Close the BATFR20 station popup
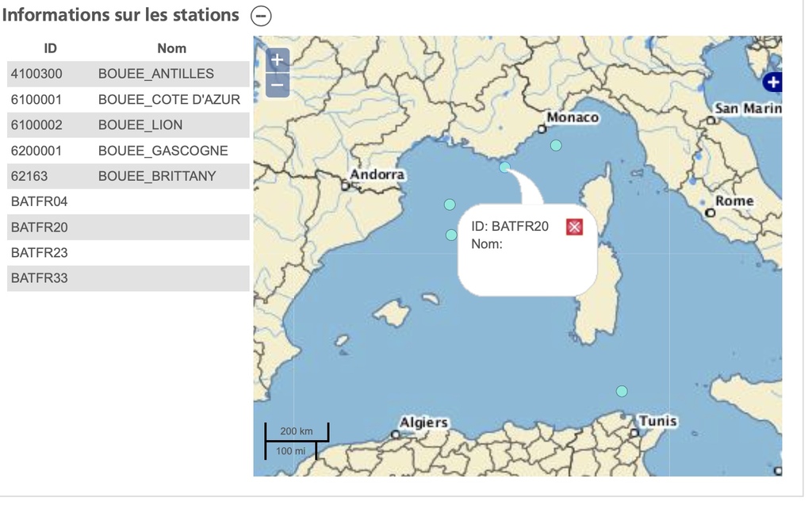The image size is (812, 509). tap(574, 227)
